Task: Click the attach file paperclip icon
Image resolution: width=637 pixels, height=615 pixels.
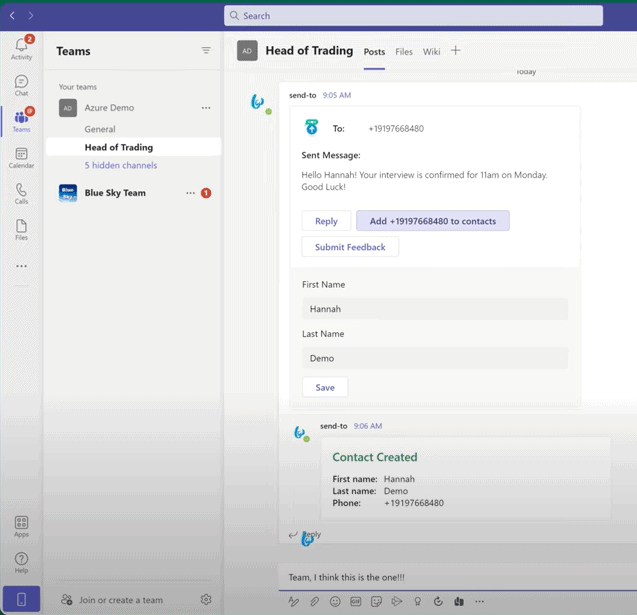Action: tap(314, 602)
